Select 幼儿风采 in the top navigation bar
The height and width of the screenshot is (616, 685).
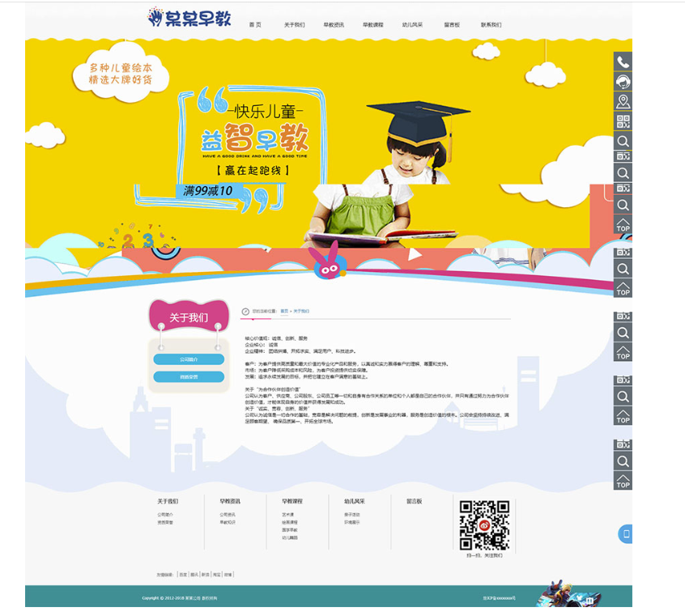[x=412, y=25]
